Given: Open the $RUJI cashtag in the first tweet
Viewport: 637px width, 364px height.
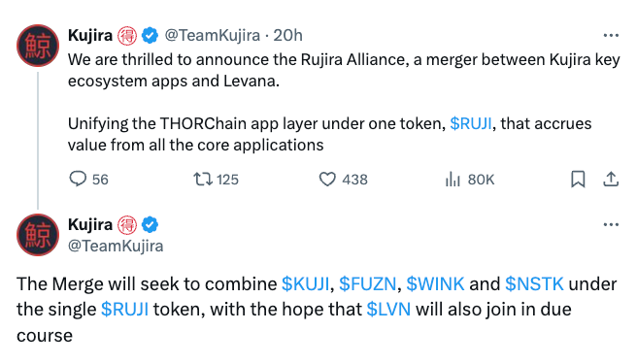Looking at the screenshot, I should pos(471,123).
